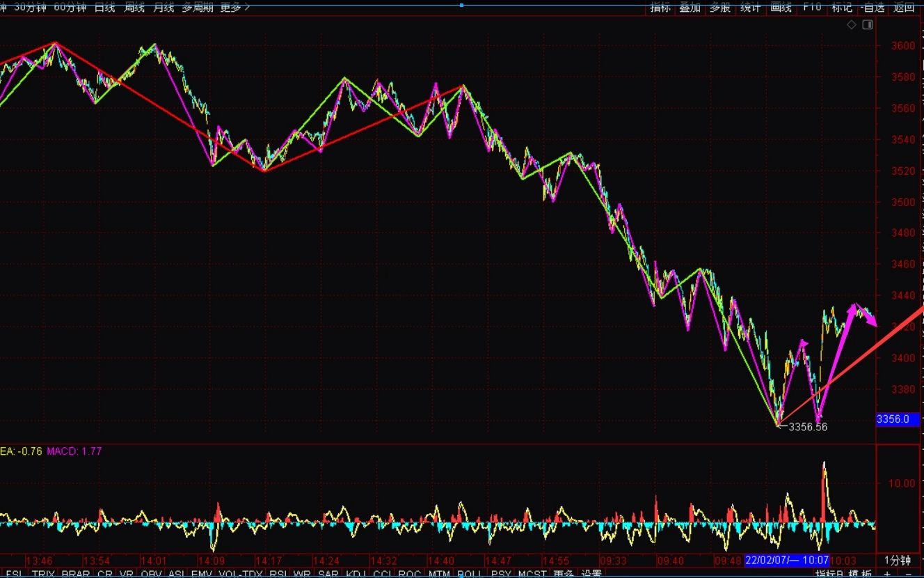Open the F10 company info
Image resolution: width=924 pixels, height=578 pixels.
812,7
